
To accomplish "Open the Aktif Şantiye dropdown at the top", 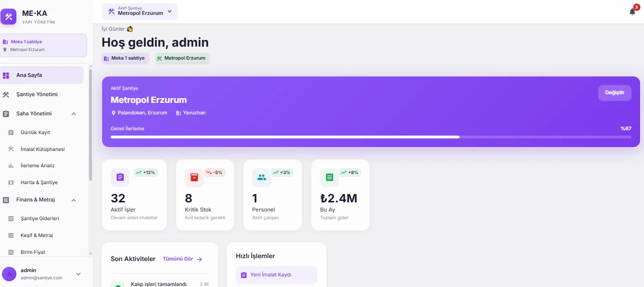I will point(140,11).
